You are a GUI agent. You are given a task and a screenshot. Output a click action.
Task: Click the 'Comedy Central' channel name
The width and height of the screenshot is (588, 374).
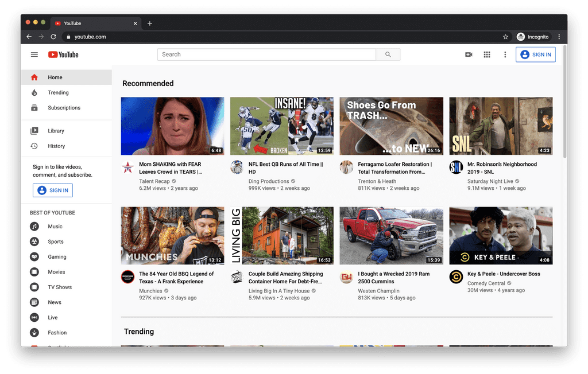(486, 283)
